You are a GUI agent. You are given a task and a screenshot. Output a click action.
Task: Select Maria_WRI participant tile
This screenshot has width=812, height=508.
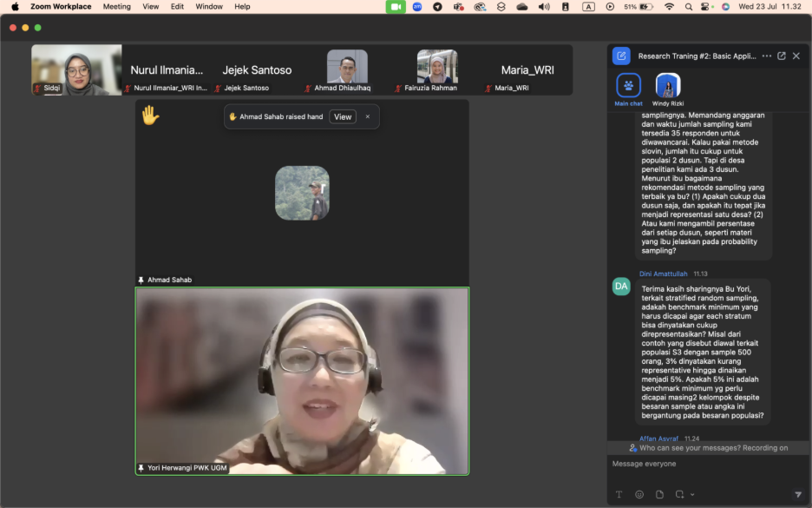(527, 69)
